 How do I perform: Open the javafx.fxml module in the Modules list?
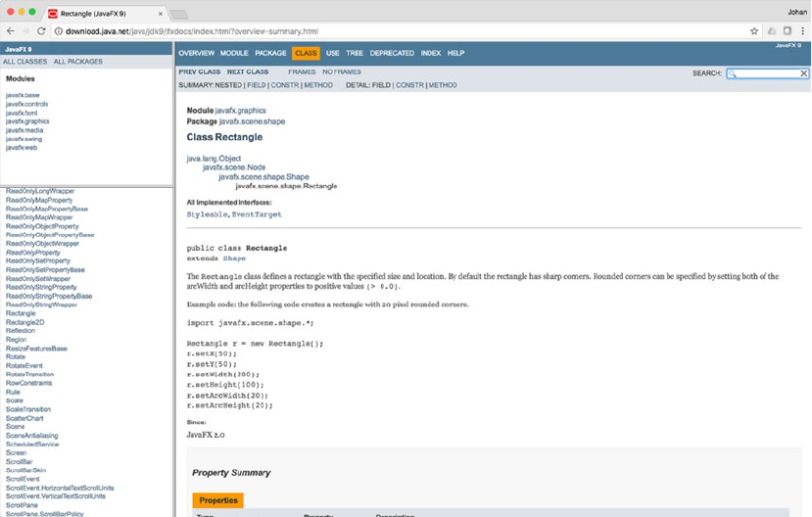tap(22, 113)
